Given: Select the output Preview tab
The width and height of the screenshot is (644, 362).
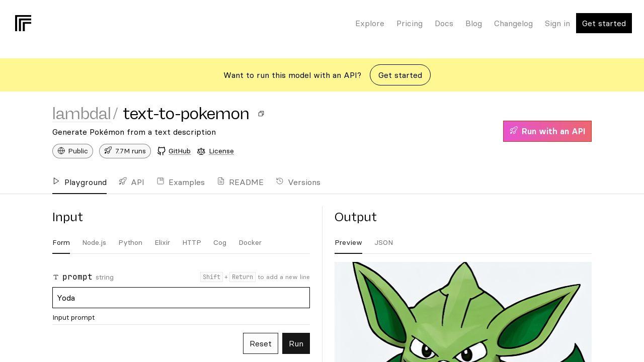Looking at the screenshot, I should [348, 243].
